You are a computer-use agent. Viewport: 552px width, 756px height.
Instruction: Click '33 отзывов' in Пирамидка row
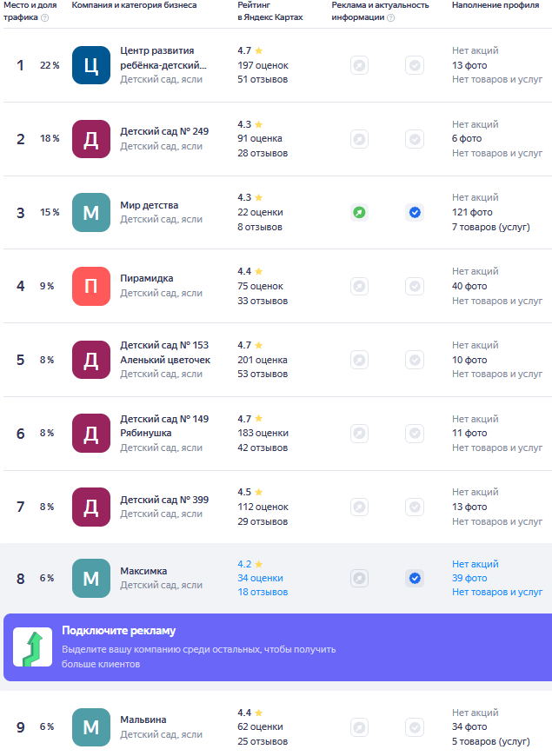[x=263, y=301]
